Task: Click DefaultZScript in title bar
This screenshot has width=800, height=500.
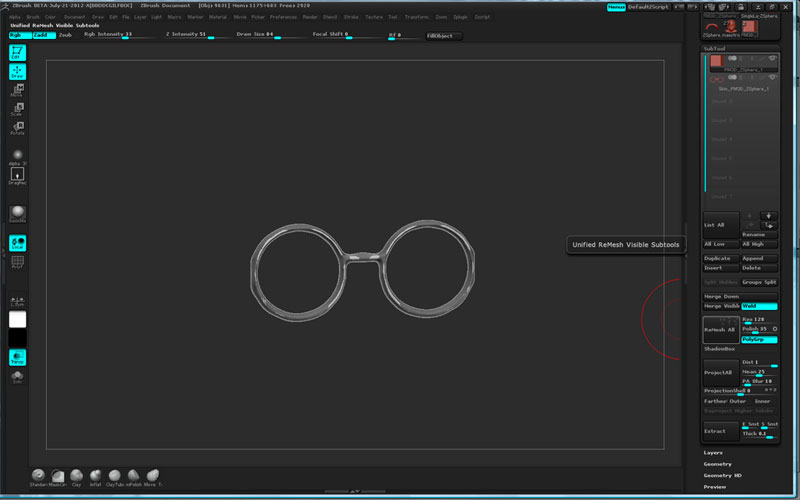Action: (648, 7)
